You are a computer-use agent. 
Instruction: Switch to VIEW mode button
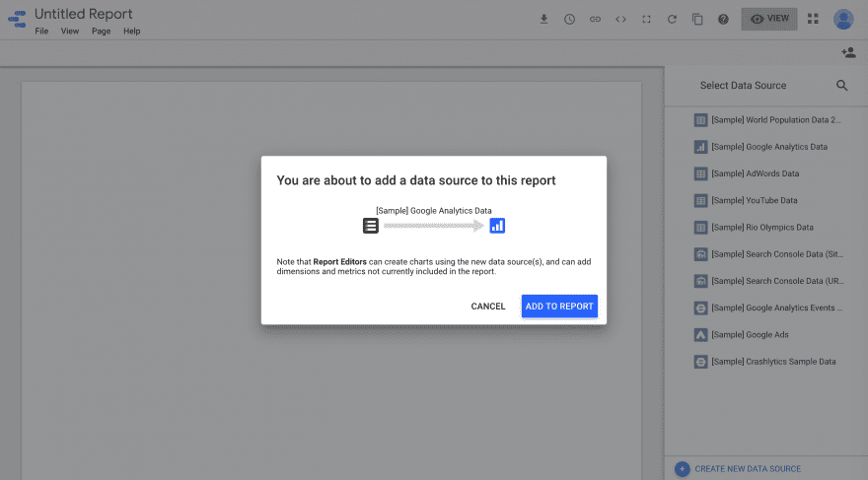pos(769,19)
